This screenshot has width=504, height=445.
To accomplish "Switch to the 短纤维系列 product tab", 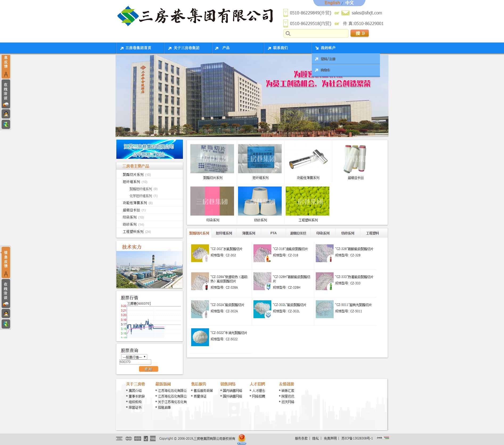I will tap(224, 233).
